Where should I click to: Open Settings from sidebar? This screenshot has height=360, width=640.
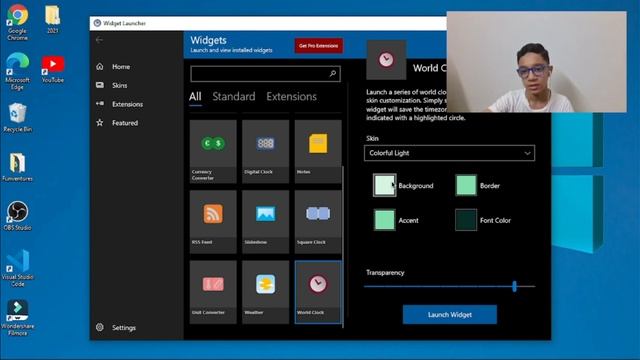pos(123,328)
